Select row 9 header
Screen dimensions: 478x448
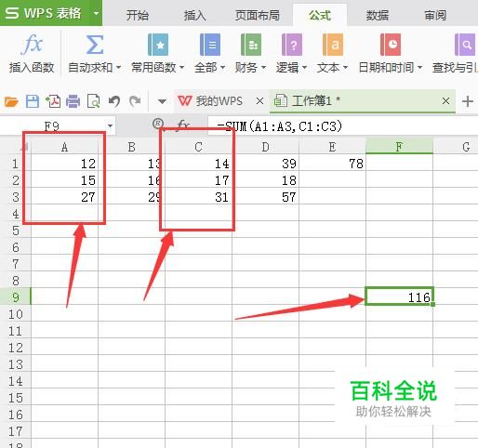pyautogui.click(x=16, y=297)
